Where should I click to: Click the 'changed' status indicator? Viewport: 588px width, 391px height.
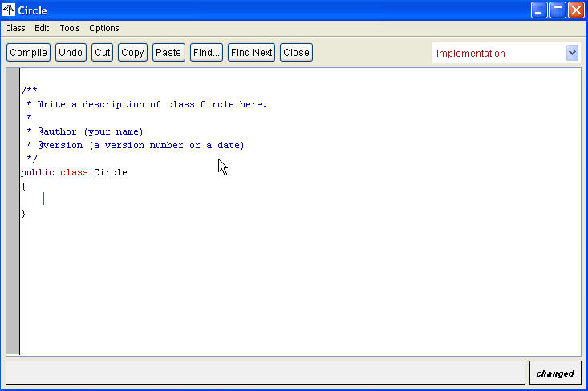[x=555, y=373]
